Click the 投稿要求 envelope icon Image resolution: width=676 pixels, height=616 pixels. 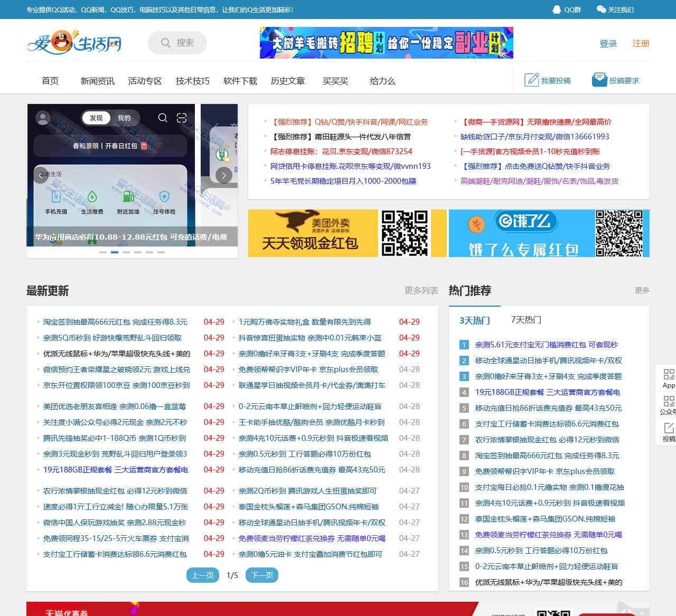[599, 79]
